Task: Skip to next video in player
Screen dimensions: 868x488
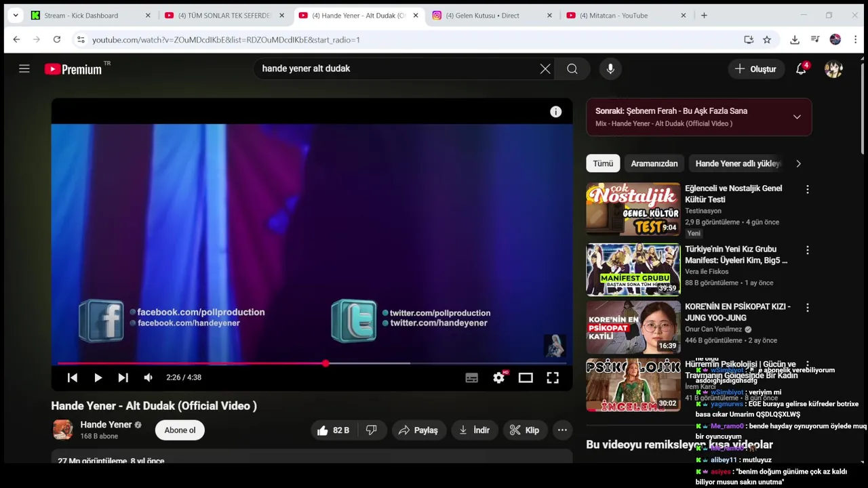Action: (123, 378)
